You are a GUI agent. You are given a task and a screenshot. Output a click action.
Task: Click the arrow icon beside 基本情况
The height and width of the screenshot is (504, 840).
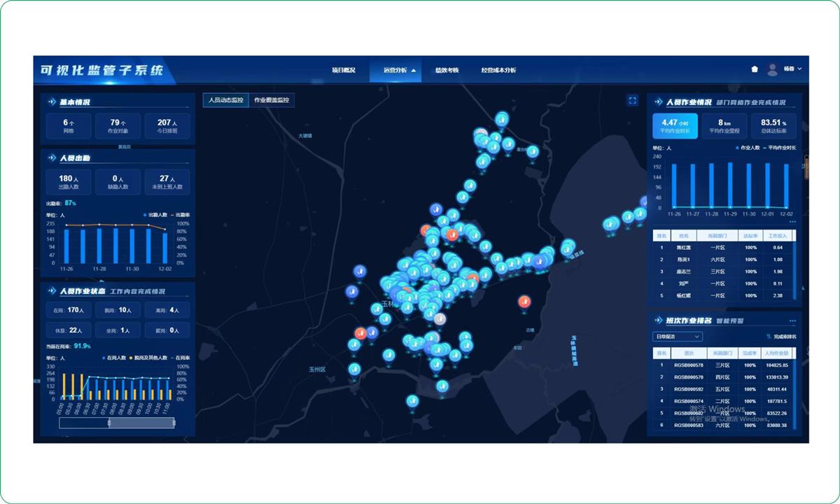click(x=52, y=102)
